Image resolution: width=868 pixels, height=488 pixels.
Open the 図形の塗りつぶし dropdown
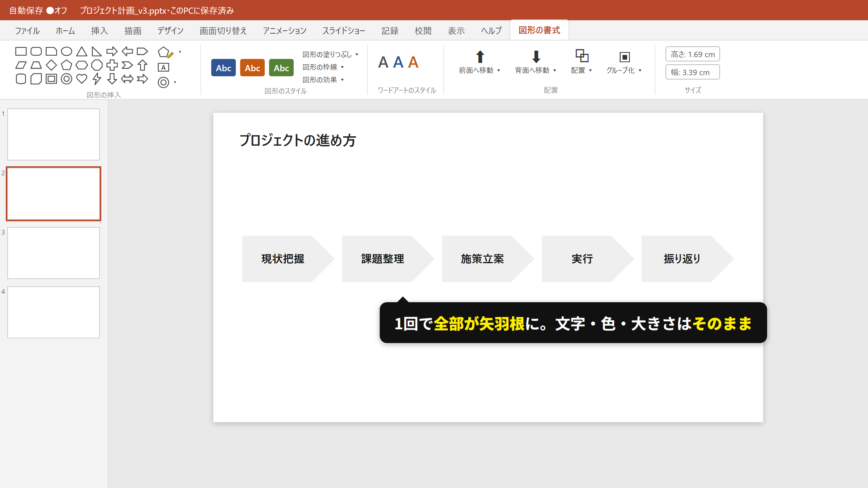pyautogui.click(x=330, y=54)
